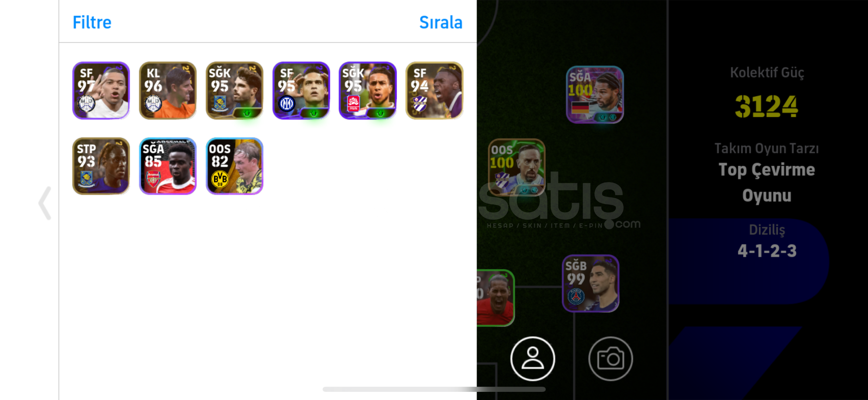Select the SF 95 Inter player card
Screen dimensions: 868x400
[301, 90]
